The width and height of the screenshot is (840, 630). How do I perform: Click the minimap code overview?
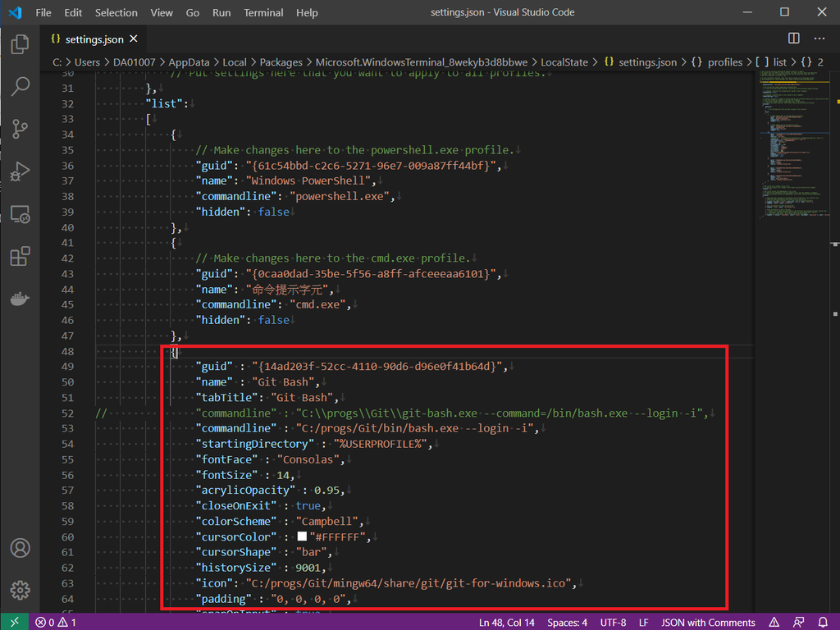coord(794,144)
